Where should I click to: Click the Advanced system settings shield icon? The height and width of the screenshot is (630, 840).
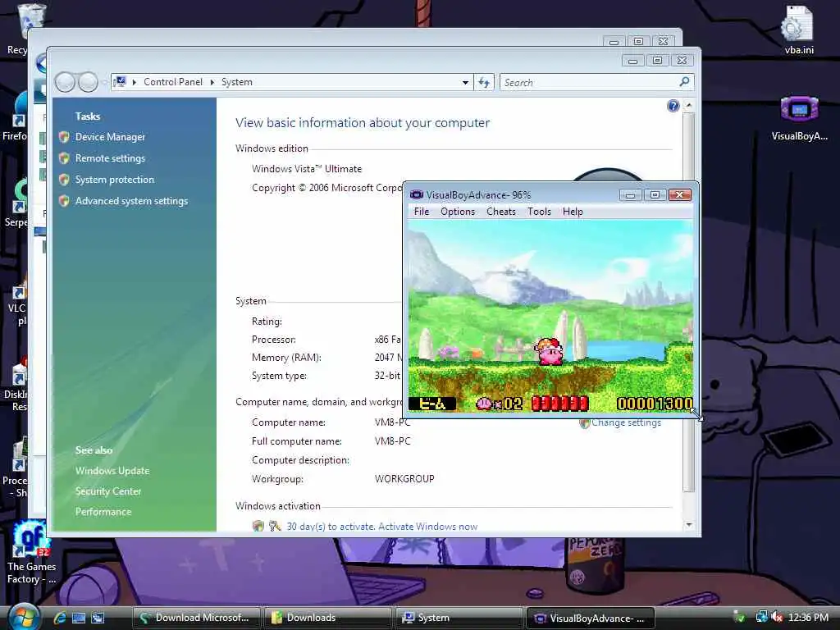coord(64,202)
